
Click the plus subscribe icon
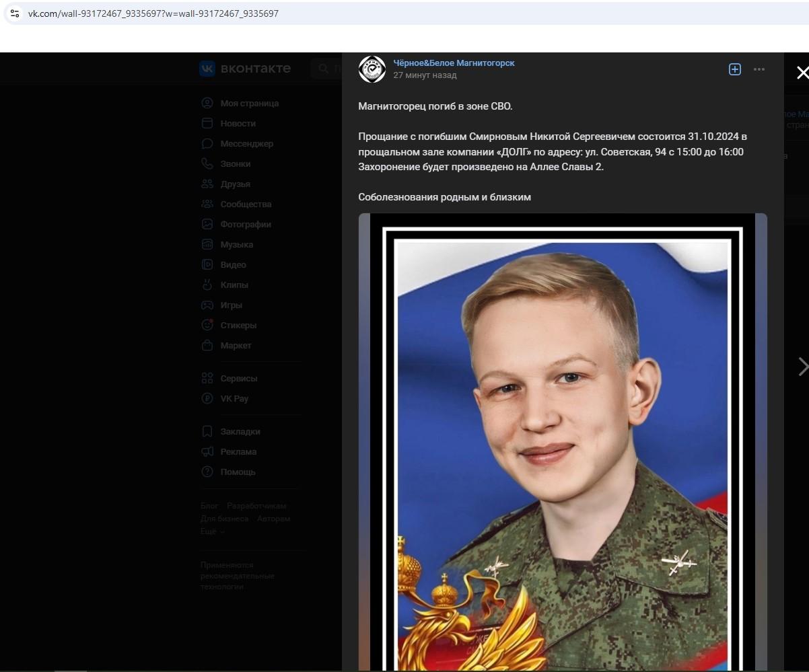coord(735,69)
